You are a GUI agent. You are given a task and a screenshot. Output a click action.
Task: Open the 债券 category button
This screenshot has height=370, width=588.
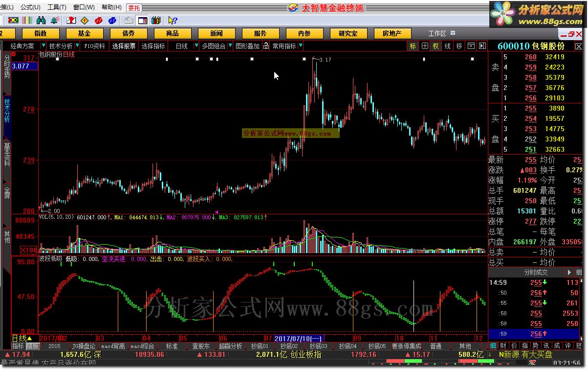tap(129, 33)
